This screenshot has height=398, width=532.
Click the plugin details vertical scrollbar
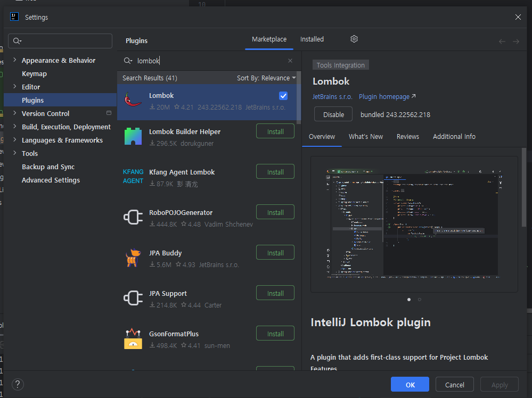click(x=524, y=187)
